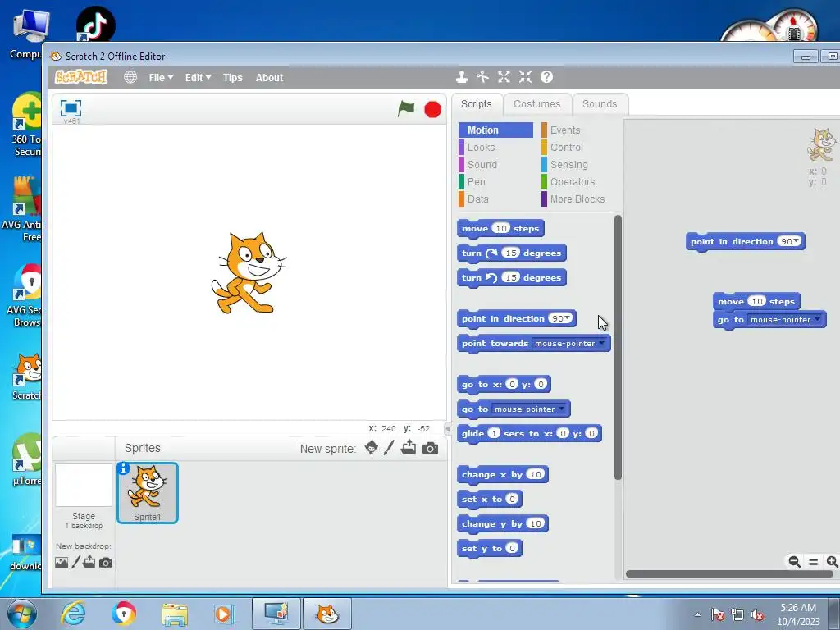Screen dimensions: 840x630
Task: Switch to the Sounds tab
Action: click(600, 104)
